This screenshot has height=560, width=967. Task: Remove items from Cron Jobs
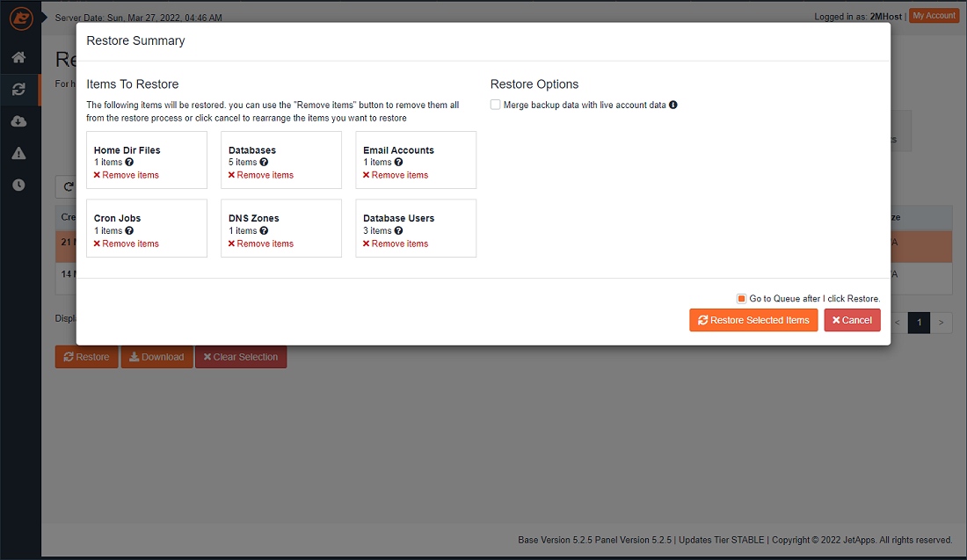127,244
